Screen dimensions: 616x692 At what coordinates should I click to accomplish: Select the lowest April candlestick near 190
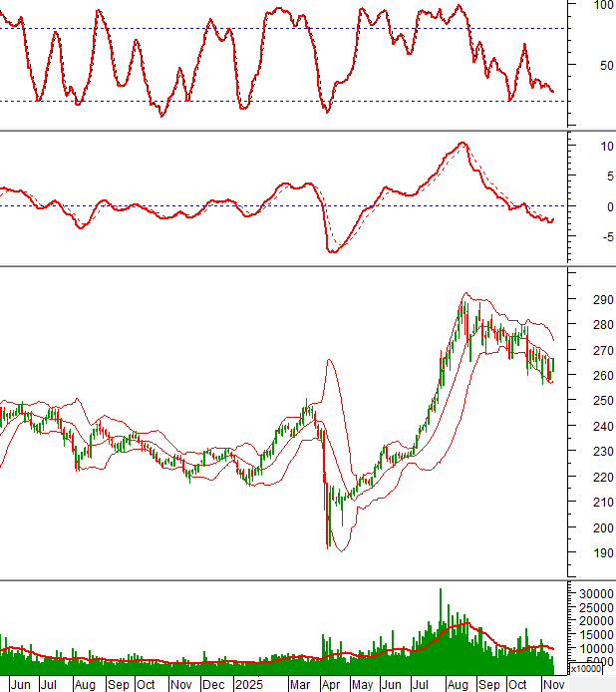click(x=328, y=543)
